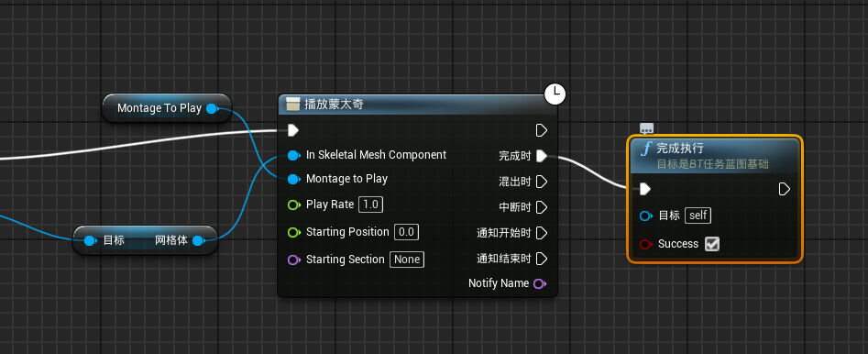Click the input execution pin of 播放蒙太奇

(x=293, y=130)
